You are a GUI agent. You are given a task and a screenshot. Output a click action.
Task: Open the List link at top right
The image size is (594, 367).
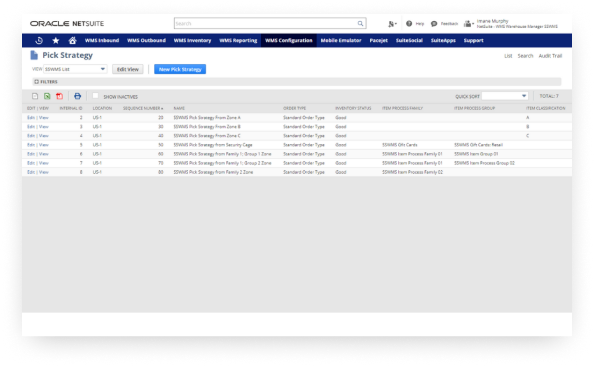coord(508,56)
